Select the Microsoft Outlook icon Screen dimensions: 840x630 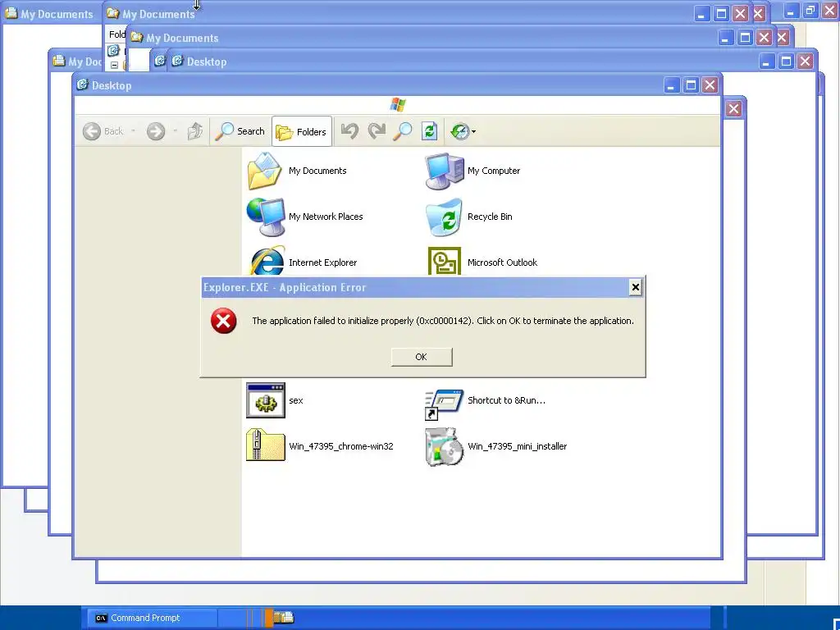(x=444, y=262)
